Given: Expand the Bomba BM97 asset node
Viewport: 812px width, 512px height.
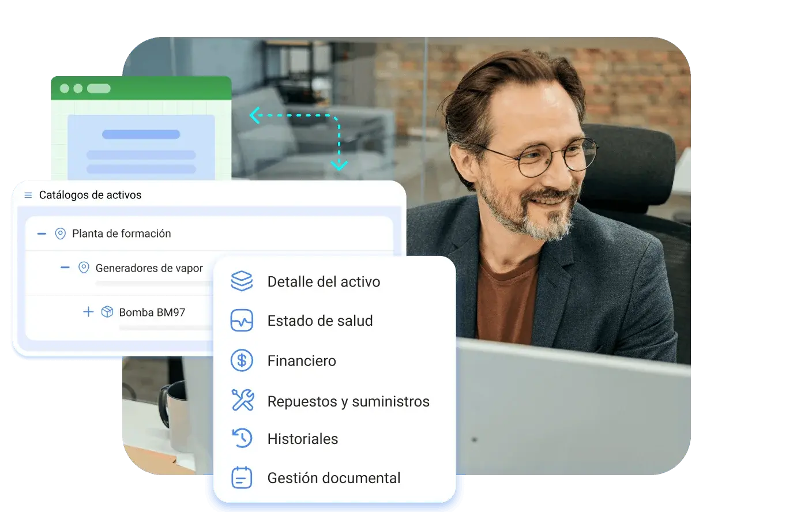Looking at the screenshot, I should tap(88, 312).
